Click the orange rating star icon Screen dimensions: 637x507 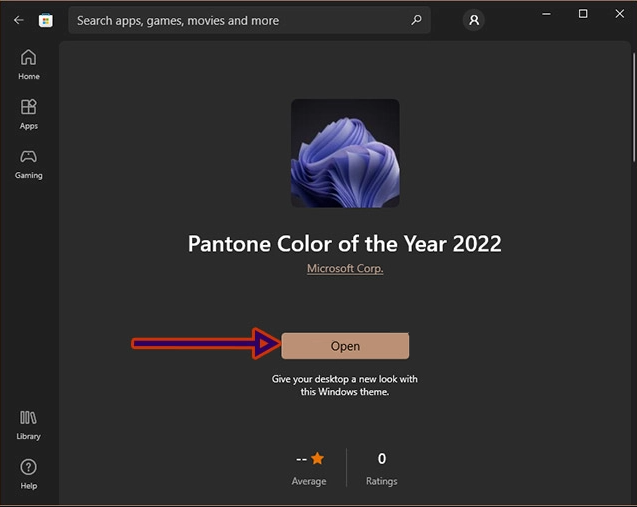[x=317, y=459]
